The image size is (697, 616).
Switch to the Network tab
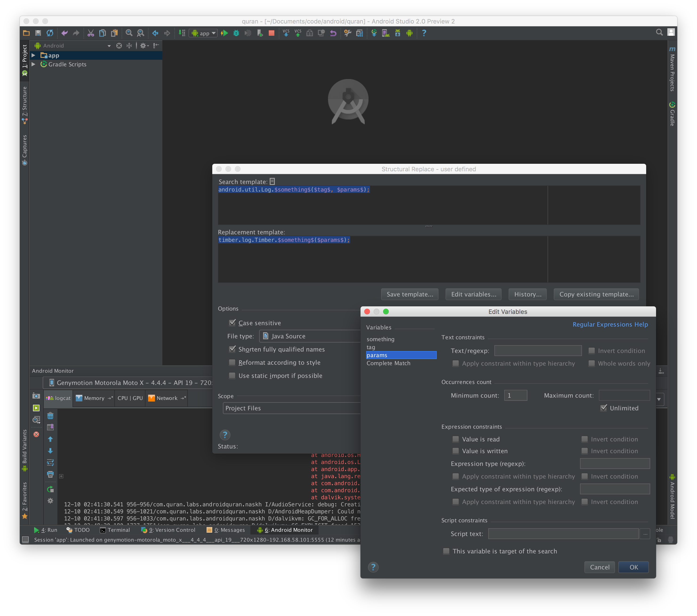[167, 398]
